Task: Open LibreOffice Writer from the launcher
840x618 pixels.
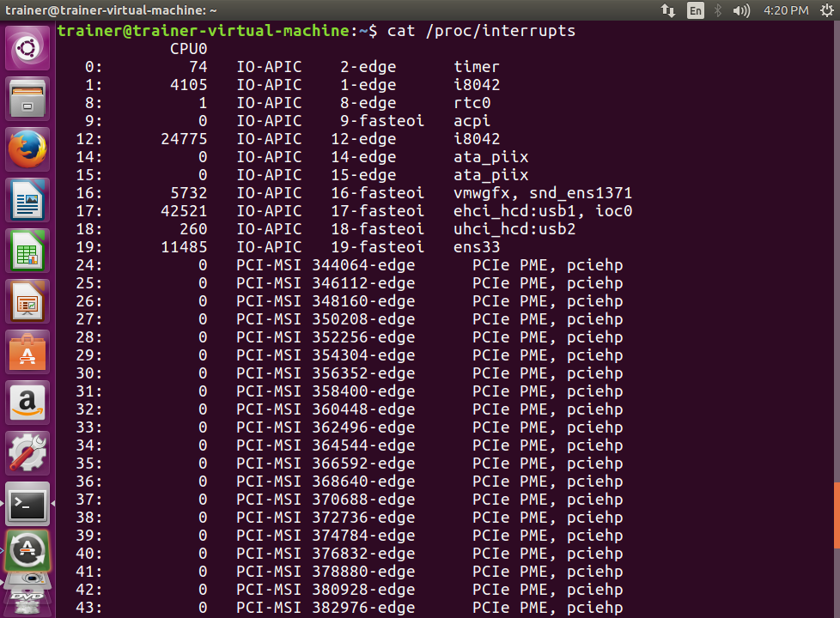Action: click(x=27, y=200)
